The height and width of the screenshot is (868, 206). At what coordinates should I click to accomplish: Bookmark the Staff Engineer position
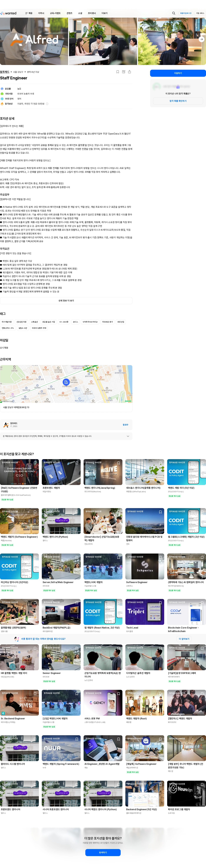pos(118,72)
